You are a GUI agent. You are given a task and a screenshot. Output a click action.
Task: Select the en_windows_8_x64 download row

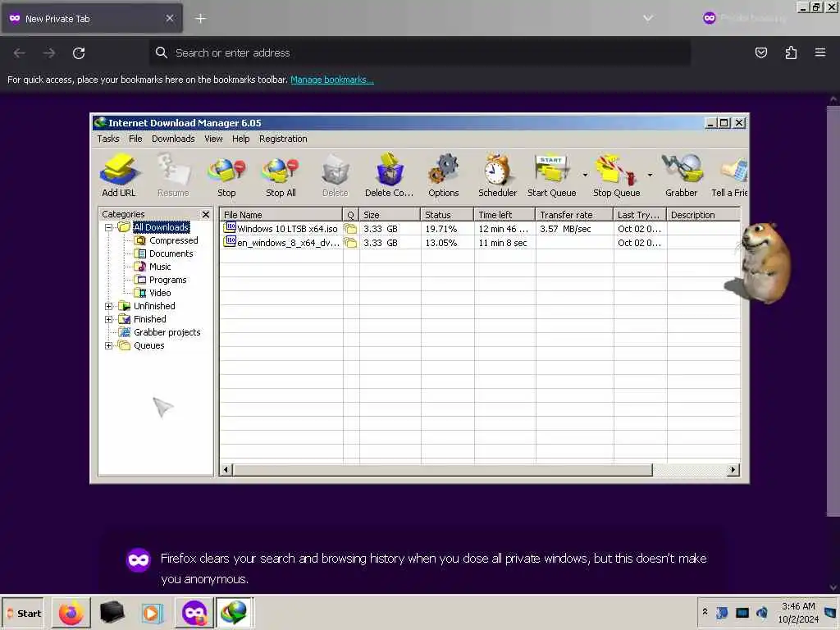coord(480,243)
